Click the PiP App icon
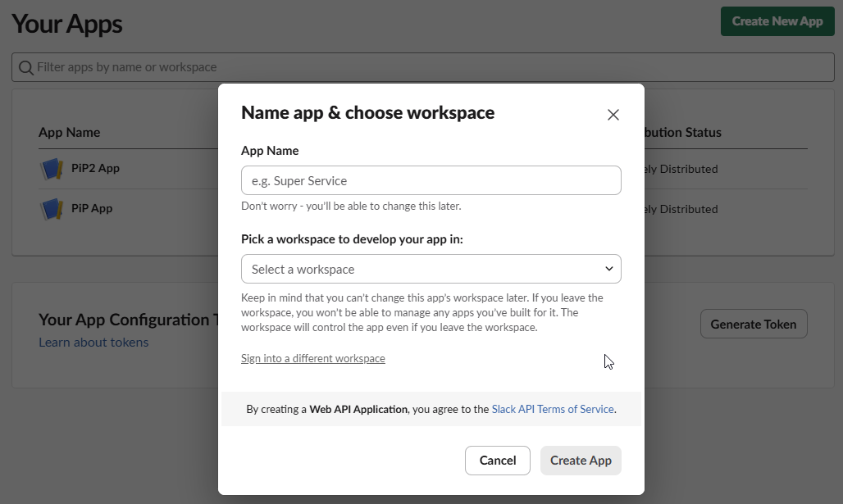This screenshot has width=843, height=504. (52, 209)
